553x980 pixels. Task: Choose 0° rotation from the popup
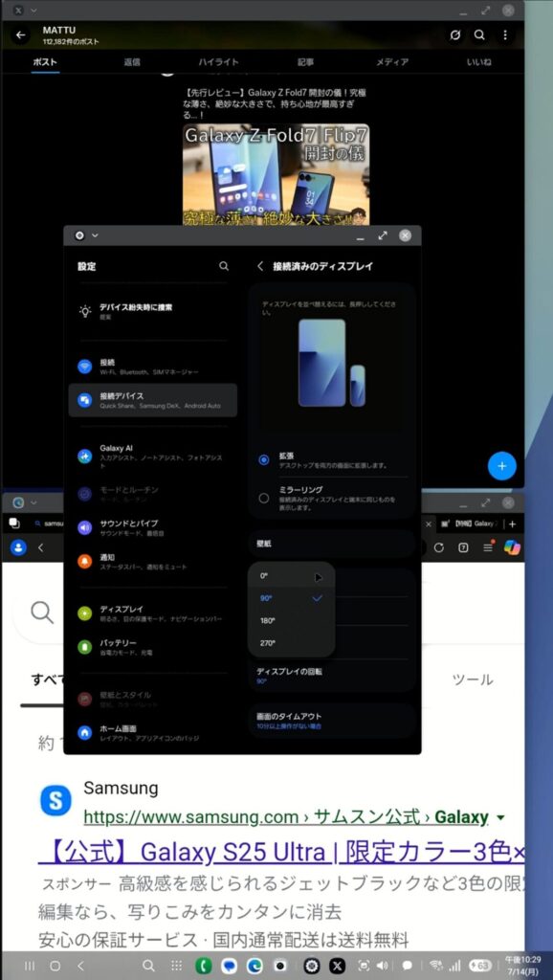pos(291,575)
